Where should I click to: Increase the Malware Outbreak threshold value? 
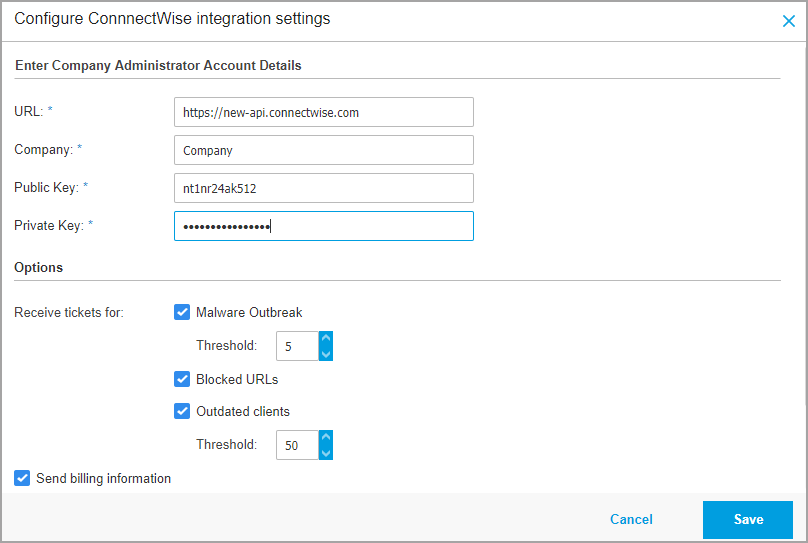click(x=325, y=340)
